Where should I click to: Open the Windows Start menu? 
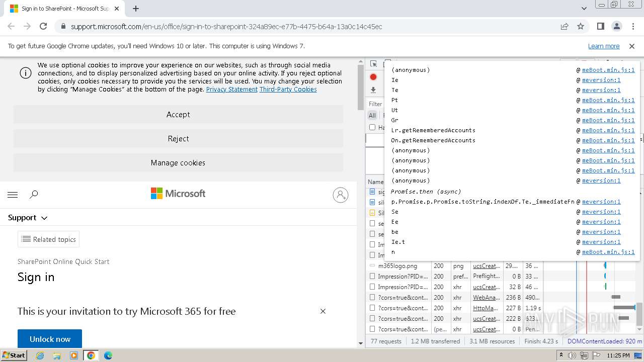[x=14, y=355]
